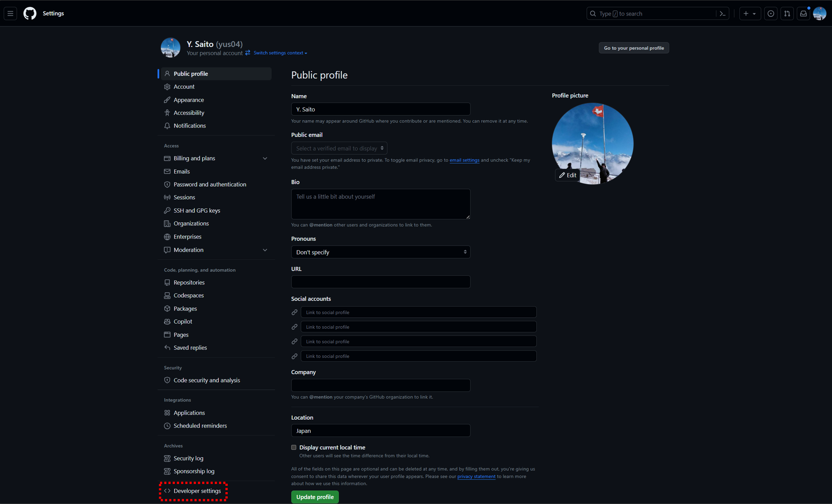
Task: Focus the Company input field
Action: click(x=381, y=385)
